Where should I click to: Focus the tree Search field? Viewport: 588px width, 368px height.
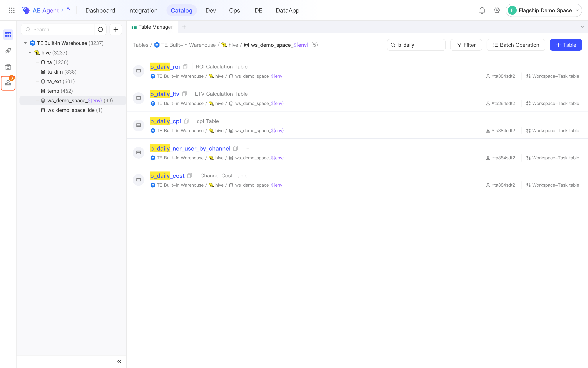(x=58, y=29)
